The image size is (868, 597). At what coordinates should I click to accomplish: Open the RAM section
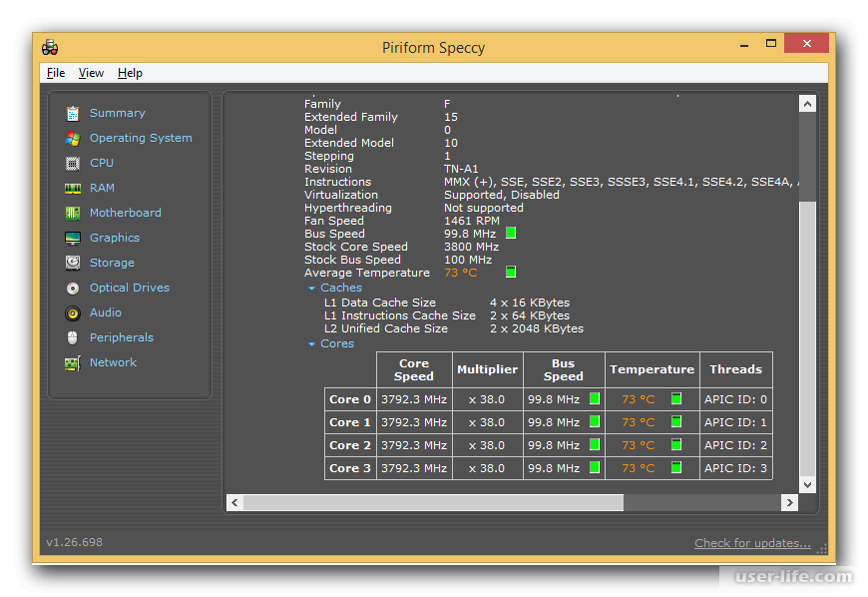[x=102, y=188]
